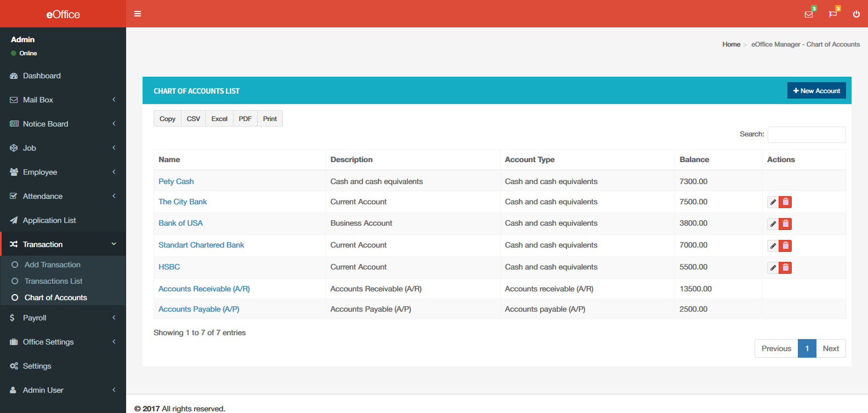The height and width of the screenshot is (413, 868).
Task: Click edit pencil icon for HSBC row
Action: tap(773, 268)
